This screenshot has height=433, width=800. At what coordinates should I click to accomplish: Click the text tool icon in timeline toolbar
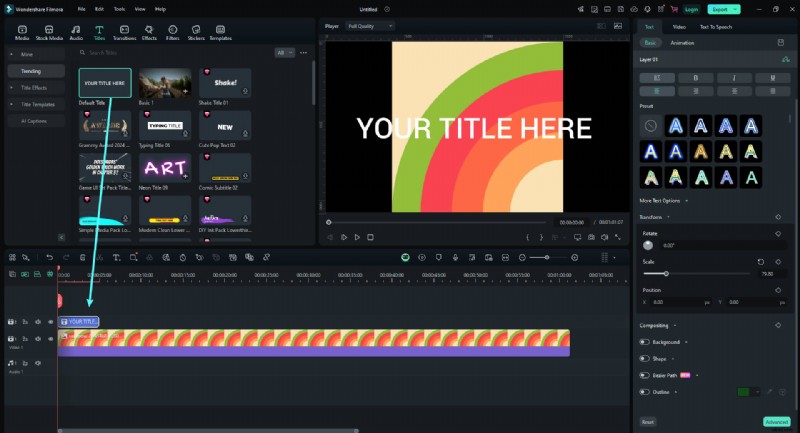click(117, 258)
